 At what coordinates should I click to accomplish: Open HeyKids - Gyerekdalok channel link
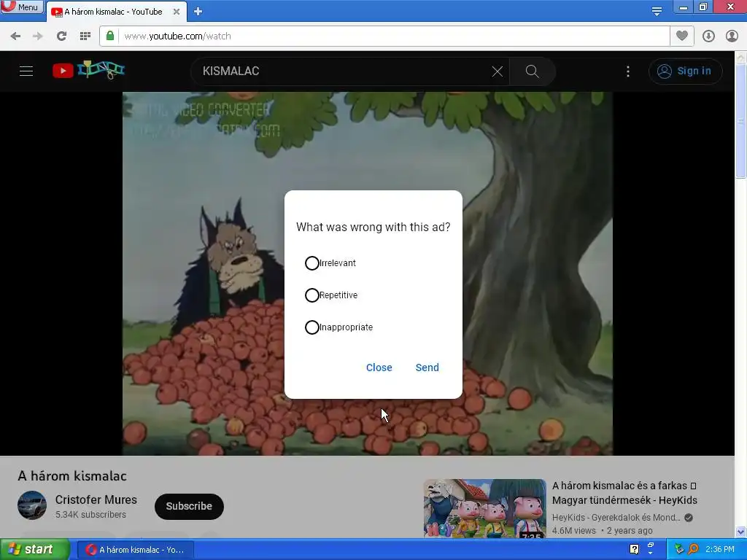pyautogui.click(x=616, y=518)
